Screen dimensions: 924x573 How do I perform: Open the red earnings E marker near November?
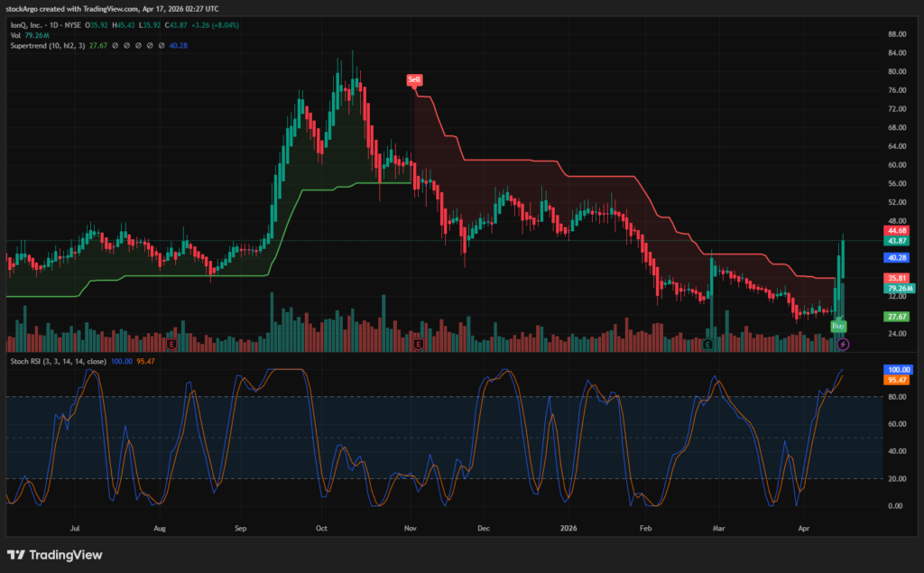tap(418, 344)
